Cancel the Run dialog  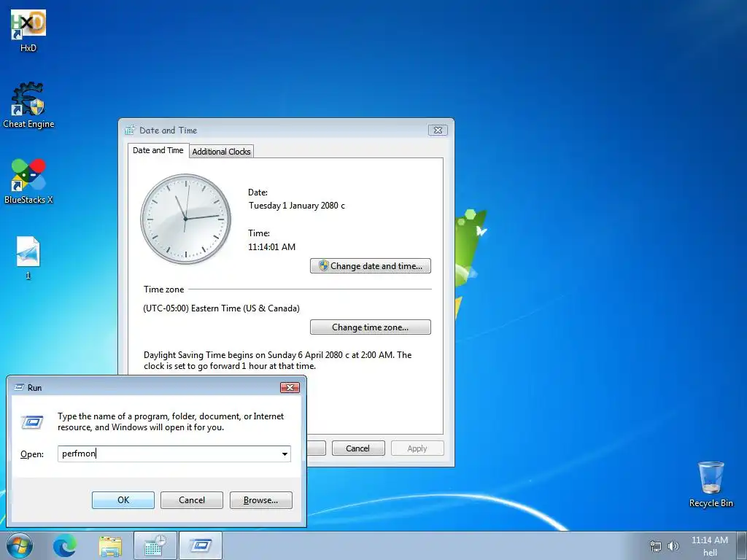click(x=192, y=500)
